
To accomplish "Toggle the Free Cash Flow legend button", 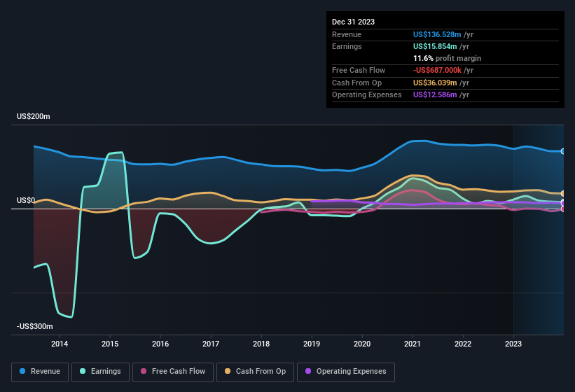I will click(173, 372).
